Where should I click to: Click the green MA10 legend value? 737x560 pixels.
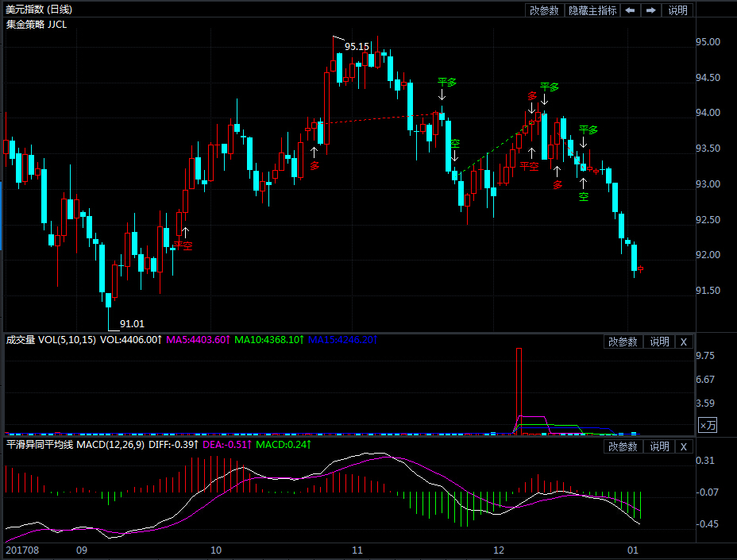pos(269,339)
